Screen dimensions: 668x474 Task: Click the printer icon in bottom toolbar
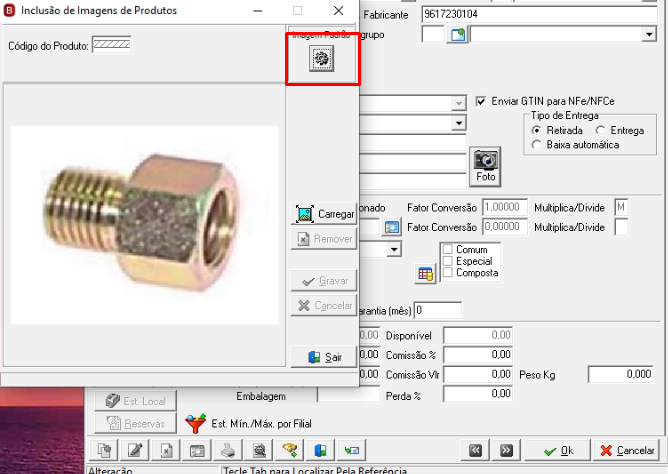pyautogui.click(x=228, y=450)
